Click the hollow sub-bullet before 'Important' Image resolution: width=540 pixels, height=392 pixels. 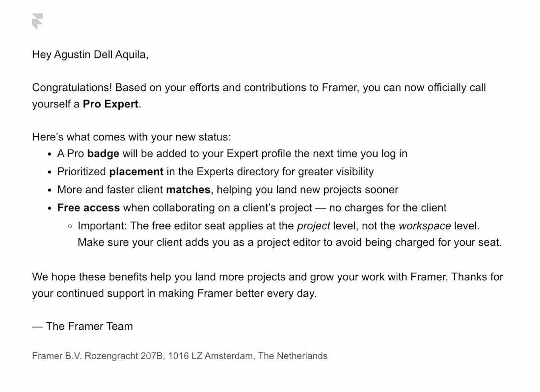click(x=70, y=227)
